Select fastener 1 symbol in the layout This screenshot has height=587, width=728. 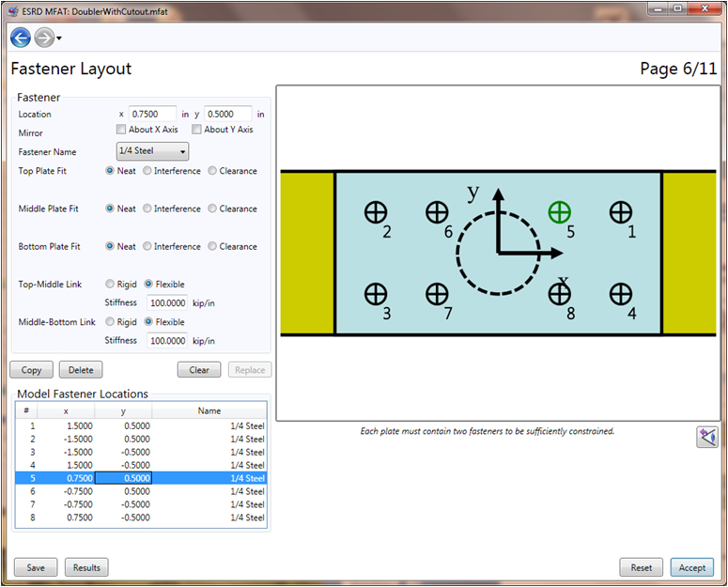pos(620,212)
